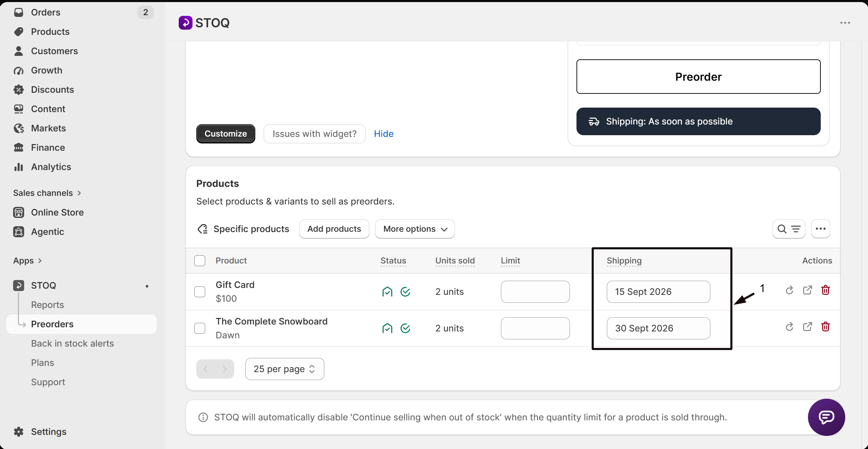
Task: Open the products table three-dot menu
Action: [820, 229]
